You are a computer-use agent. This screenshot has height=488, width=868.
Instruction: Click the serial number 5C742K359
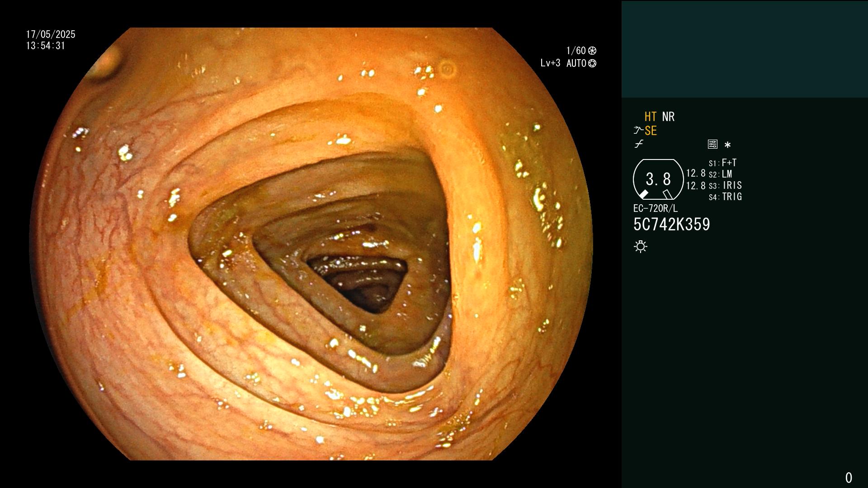672,224
